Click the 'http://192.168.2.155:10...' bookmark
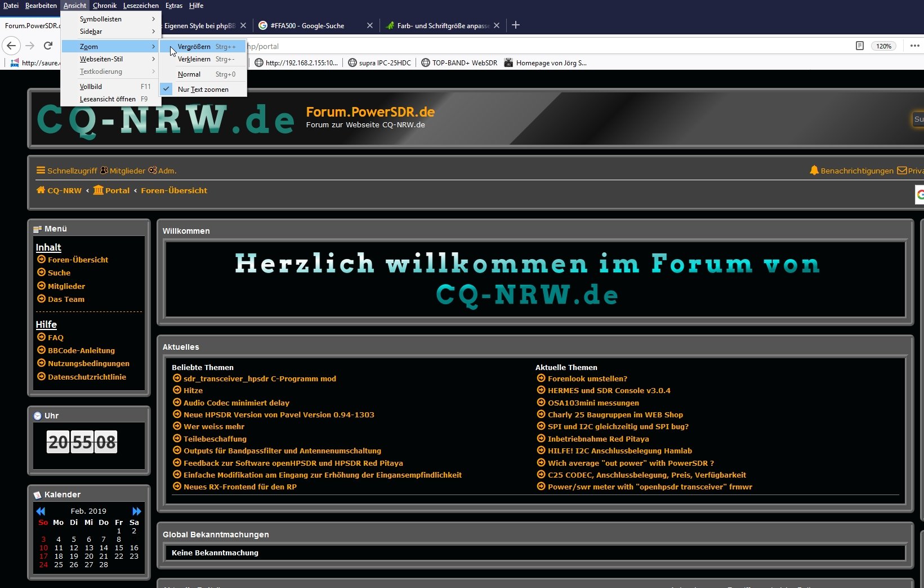Viewport: 924px width, 588px height. click(296, 63)
